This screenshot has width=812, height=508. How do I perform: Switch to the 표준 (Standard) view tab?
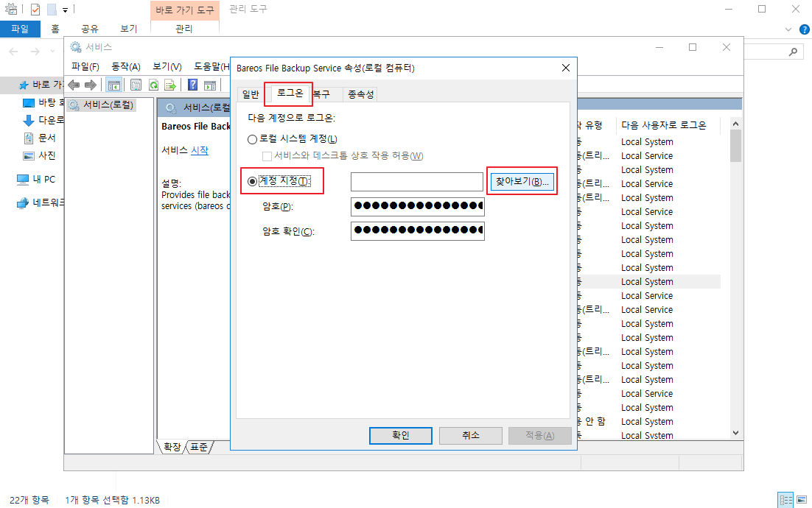coord(199,447)
